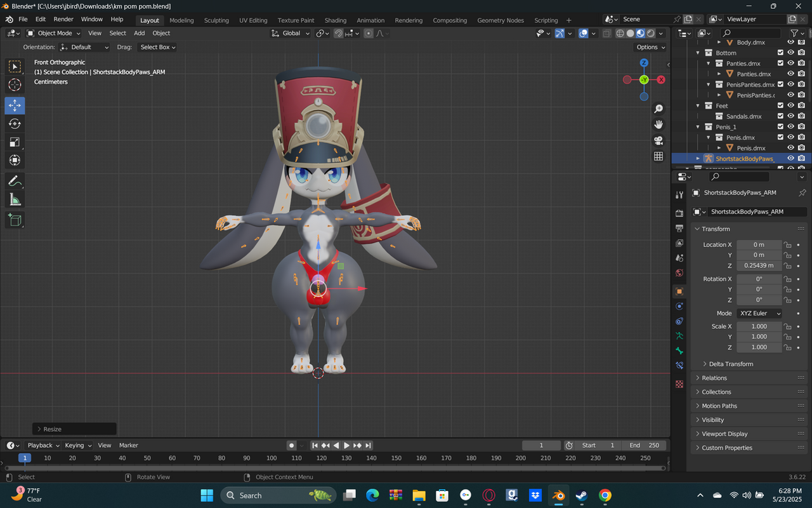812x508 pixels.
Task: Open the viewport Options dropdown
Action: tap(651, 47)
